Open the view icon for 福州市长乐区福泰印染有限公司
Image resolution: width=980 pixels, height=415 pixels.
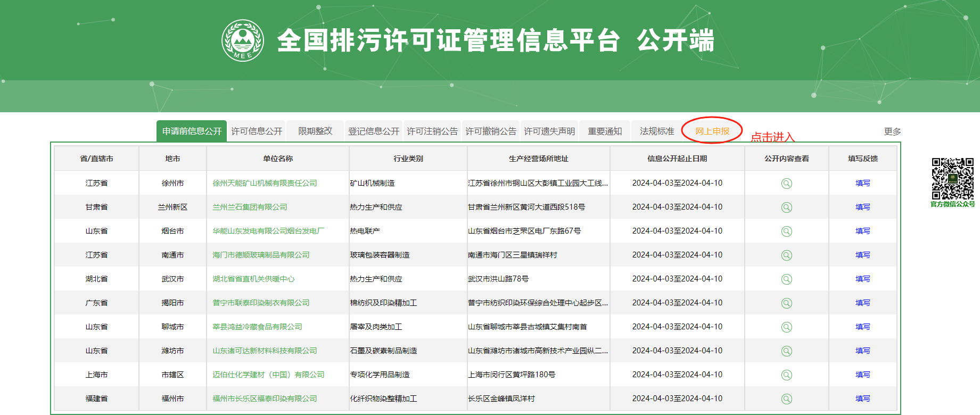786,399
